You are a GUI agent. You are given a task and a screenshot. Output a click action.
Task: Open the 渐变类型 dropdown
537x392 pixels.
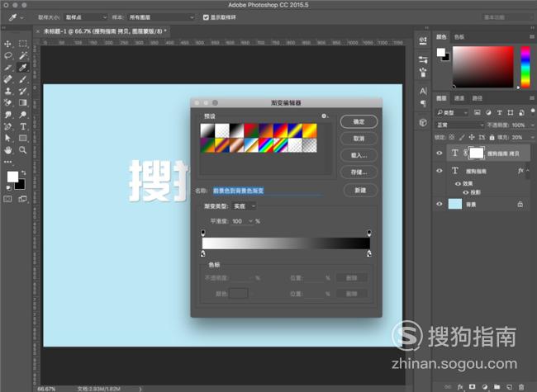point(245,206)
